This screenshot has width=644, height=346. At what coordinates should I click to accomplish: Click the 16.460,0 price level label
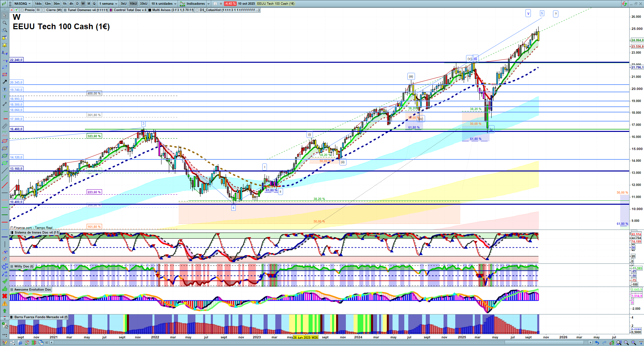point(16,129)
